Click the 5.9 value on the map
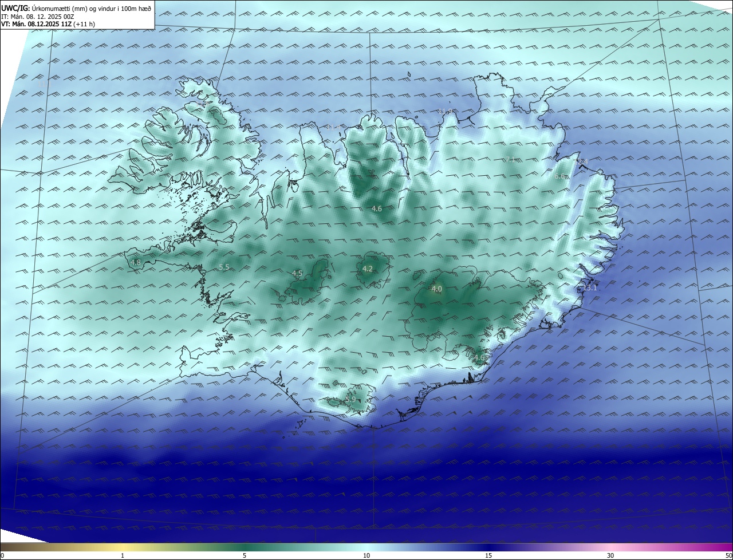Image resolution: width=733 pixels, height=560 pixels. coord(350,399)
